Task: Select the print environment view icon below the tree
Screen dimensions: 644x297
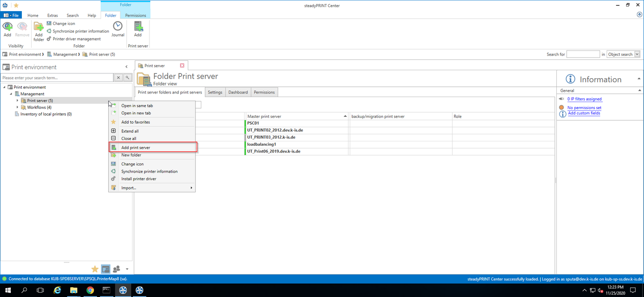Action: (106, 269)
